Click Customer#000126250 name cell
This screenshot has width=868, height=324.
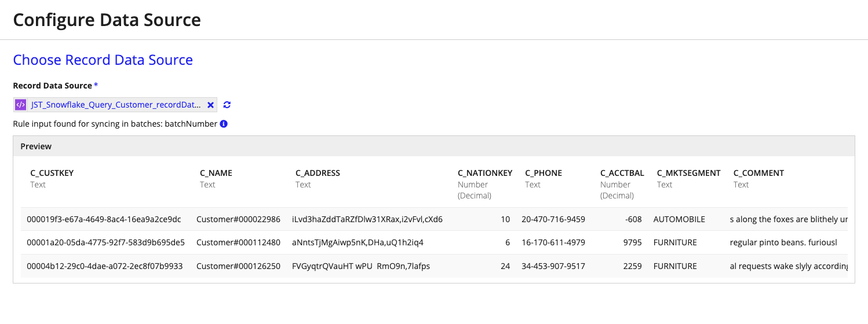(x=238, y=266)
